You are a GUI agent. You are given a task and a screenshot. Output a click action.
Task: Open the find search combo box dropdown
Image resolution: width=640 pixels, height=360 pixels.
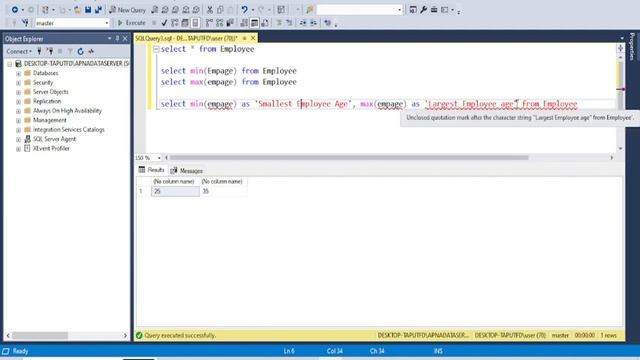point(400,10)
